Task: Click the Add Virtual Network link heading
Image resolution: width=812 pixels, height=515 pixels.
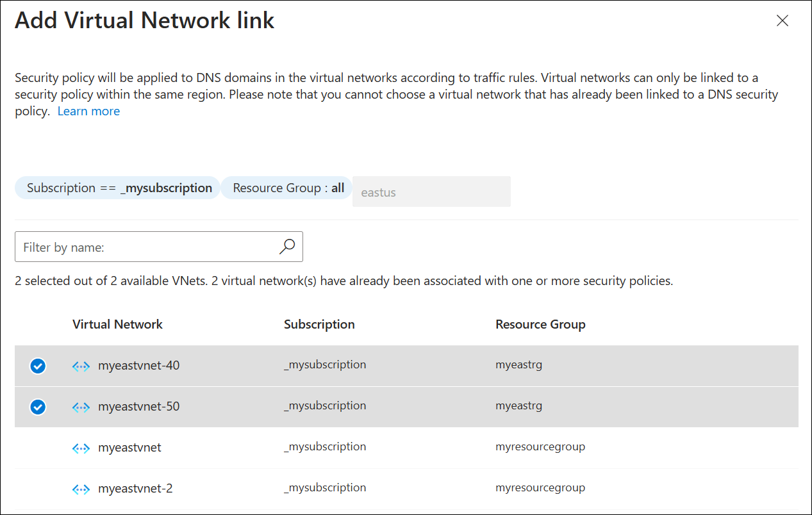Action: coord(145,20)
